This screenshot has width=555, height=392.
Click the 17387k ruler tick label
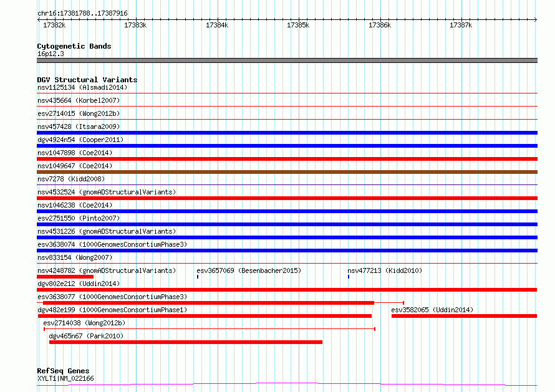(461, 25)
